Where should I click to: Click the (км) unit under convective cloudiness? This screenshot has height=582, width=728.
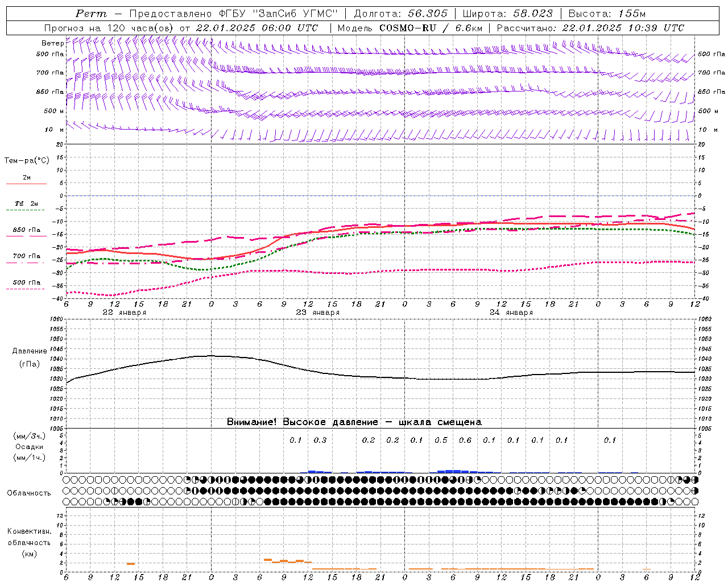29,554
